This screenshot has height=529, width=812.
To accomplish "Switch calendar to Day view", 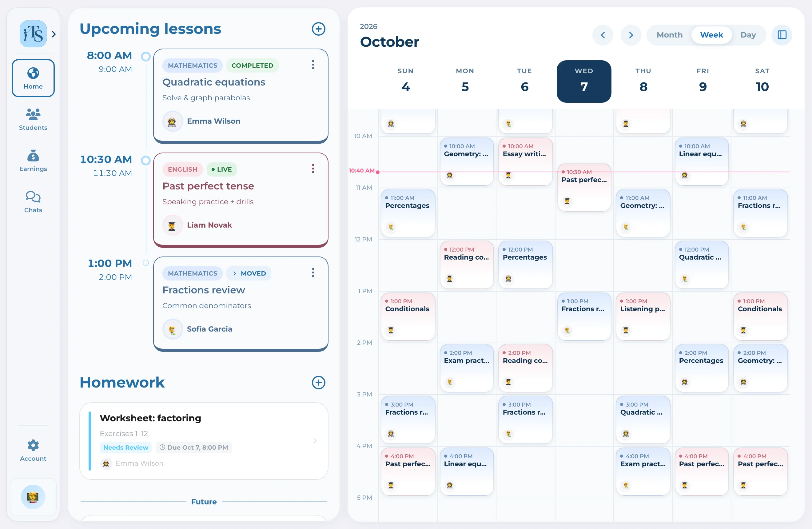I will click(x=748, y=35).
